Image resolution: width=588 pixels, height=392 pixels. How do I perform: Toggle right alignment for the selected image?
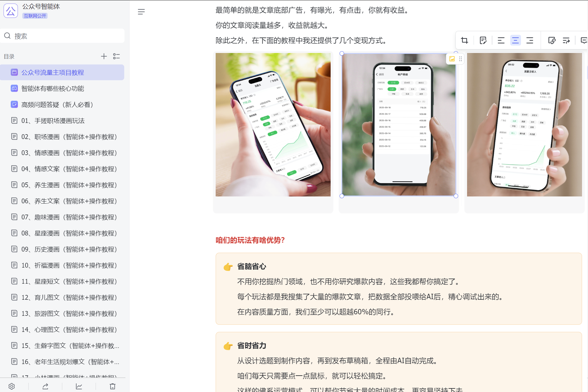530,40
